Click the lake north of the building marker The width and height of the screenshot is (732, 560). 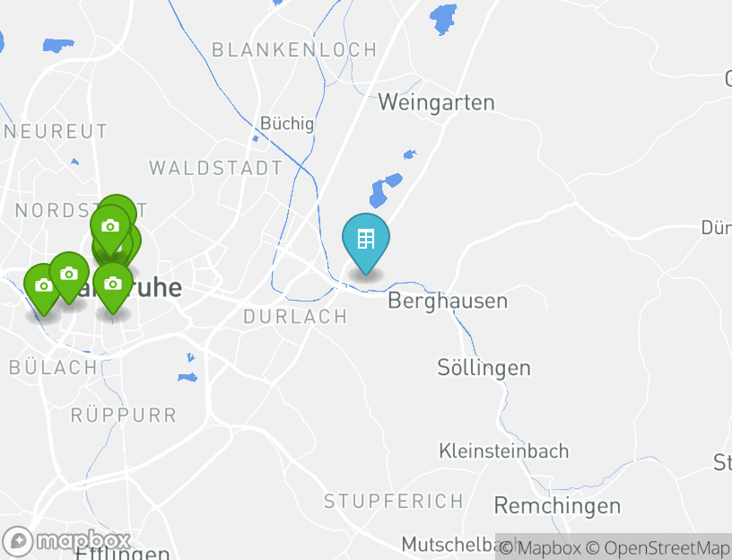coord(385,190)
